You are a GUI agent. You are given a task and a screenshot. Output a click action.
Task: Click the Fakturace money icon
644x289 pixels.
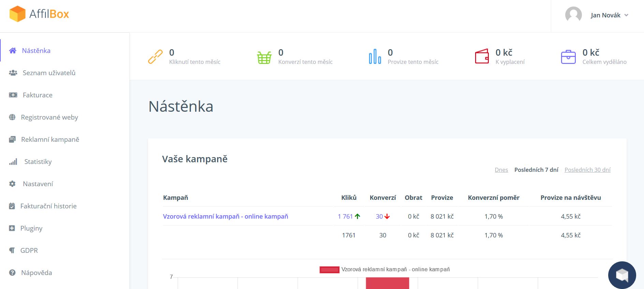coord(13,95)
